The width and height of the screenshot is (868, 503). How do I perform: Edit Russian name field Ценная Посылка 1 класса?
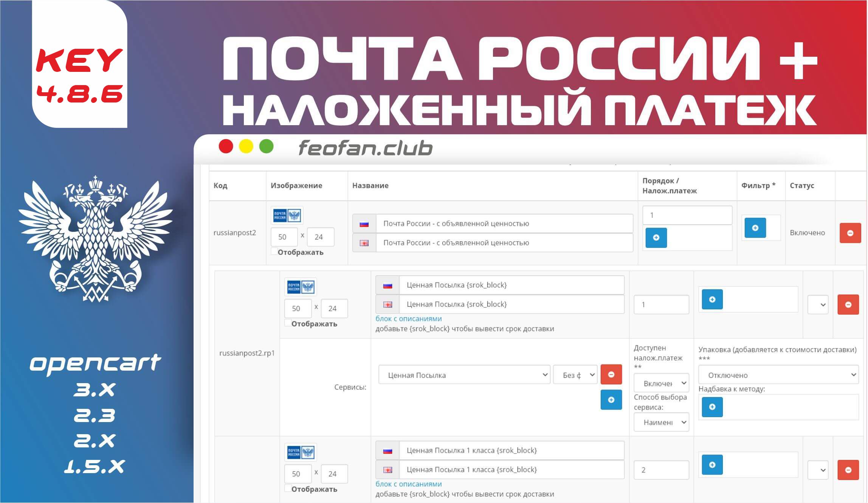511,450
